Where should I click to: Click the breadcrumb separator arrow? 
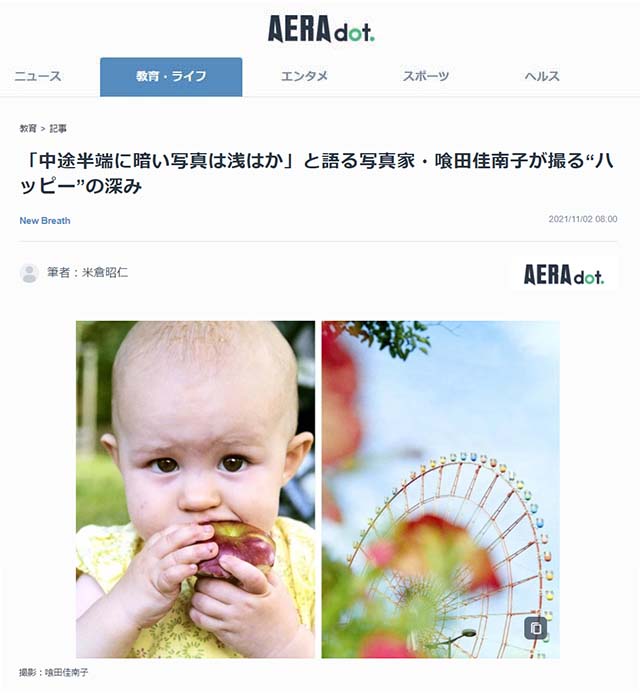(43, 129)
